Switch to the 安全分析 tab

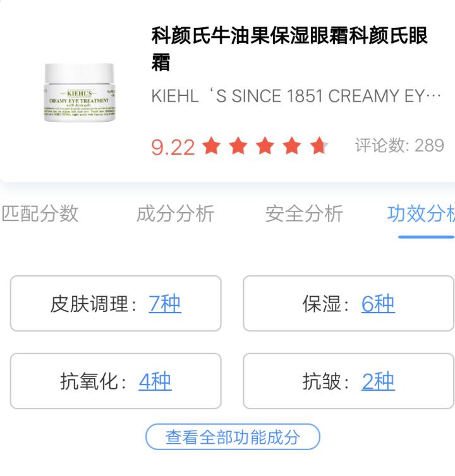[x=304, y=214]
